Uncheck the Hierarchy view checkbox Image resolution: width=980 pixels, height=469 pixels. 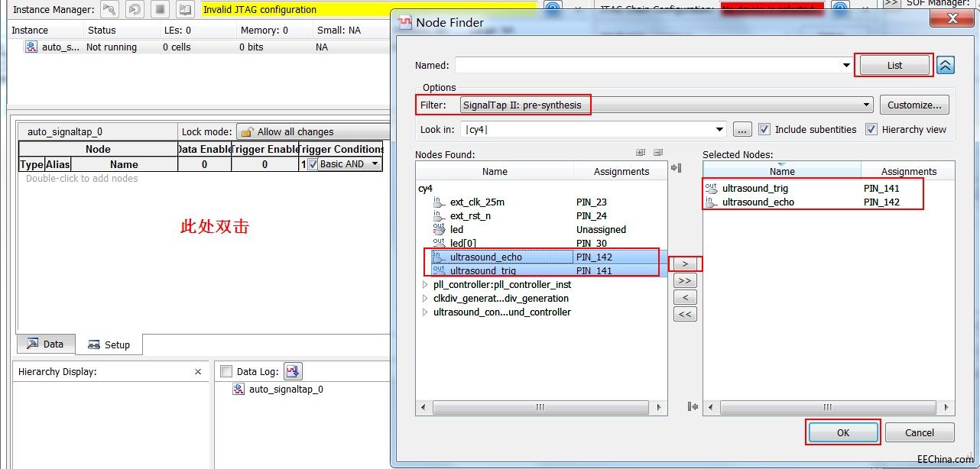point(871,129)
